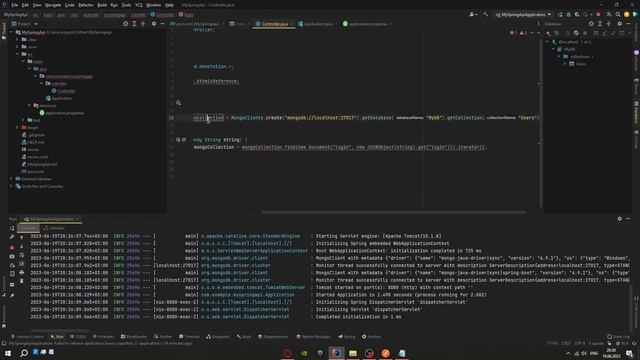Open the pom.xml editor tab

[196, 24]
